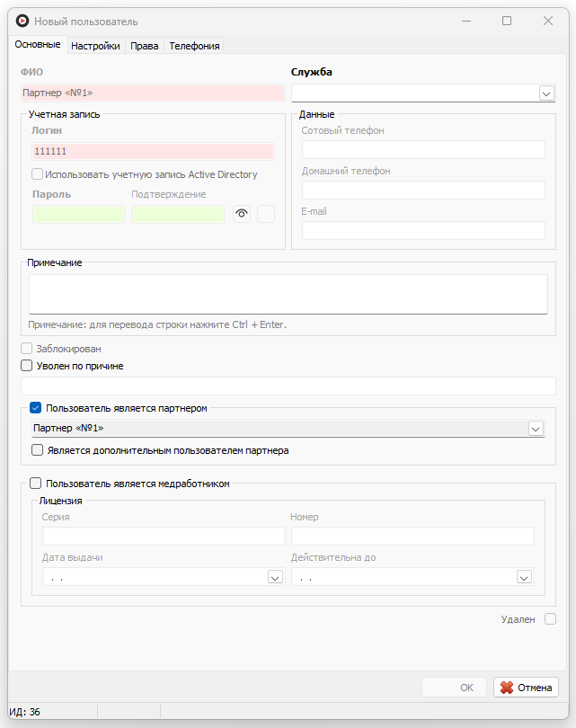The width and height of the screenshot is (576, 728).
Task: Enable 'Использовать учетную запись Active Directory' checkbox
Action: click(x=37, y=174)
